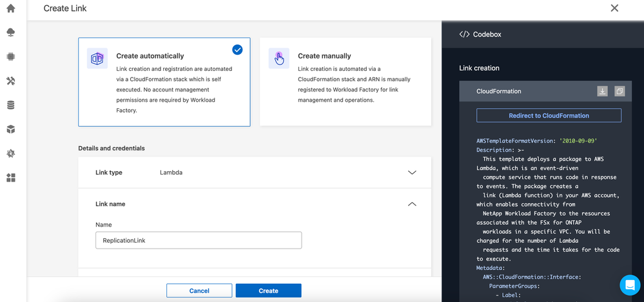Open the cube package sidebar icon
The image size is (644, 302).
click(x=10, y=129)
